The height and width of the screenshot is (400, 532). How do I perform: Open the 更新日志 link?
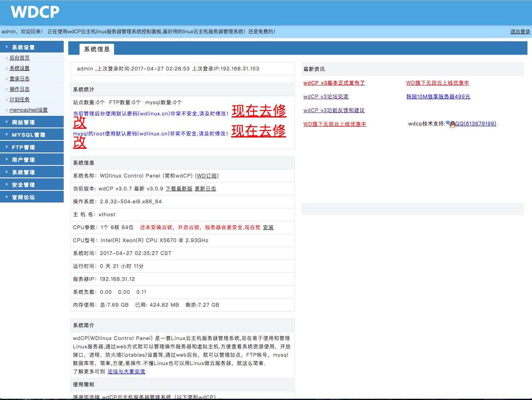point(205,189)
